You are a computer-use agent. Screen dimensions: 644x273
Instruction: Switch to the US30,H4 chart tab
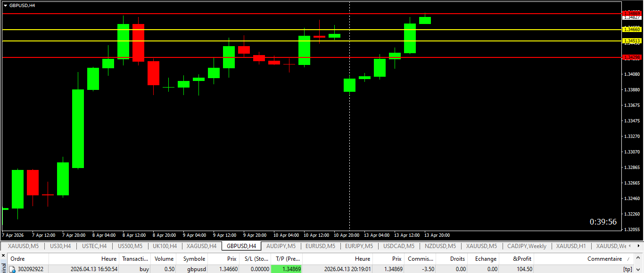(x=60, y=246)
